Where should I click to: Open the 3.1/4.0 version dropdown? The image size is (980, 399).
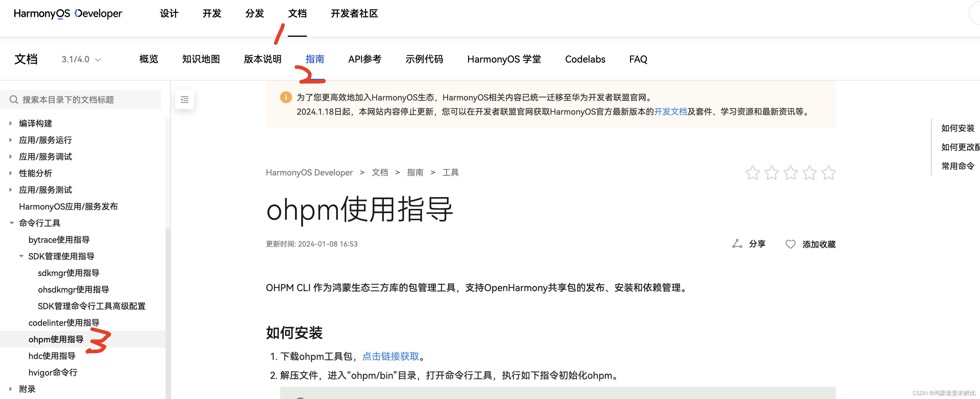point(81,59)
